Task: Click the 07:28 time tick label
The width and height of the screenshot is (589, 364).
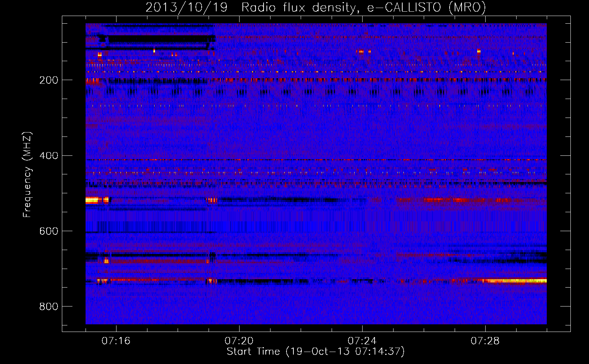Action: click(x=485, y=341)
